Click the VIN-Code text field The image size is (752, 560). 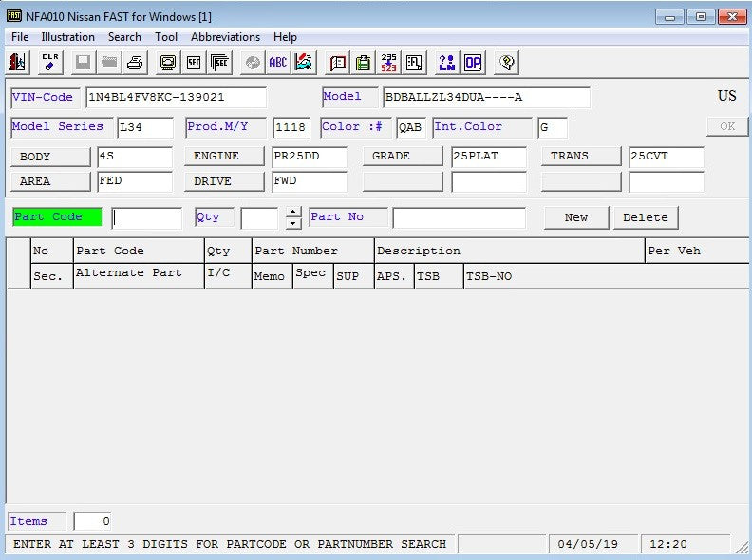coord(175,98)
